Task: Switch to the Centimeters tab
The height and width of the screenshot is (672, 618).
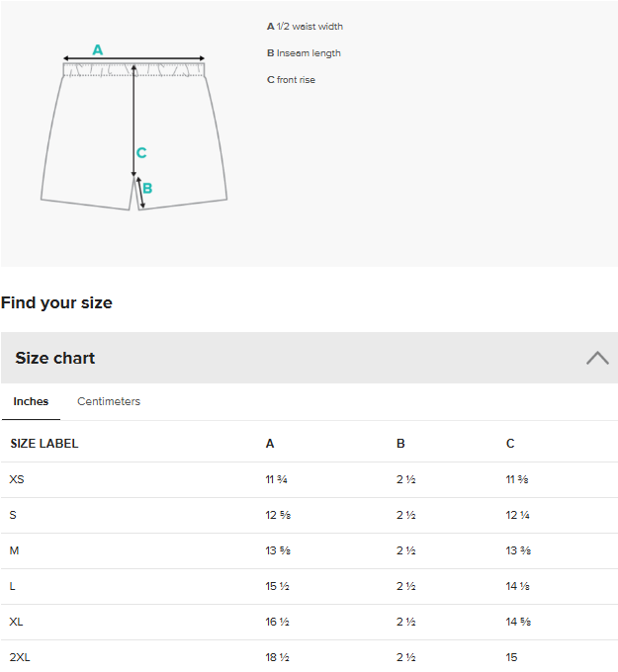Action: click(x=109, y=401)
